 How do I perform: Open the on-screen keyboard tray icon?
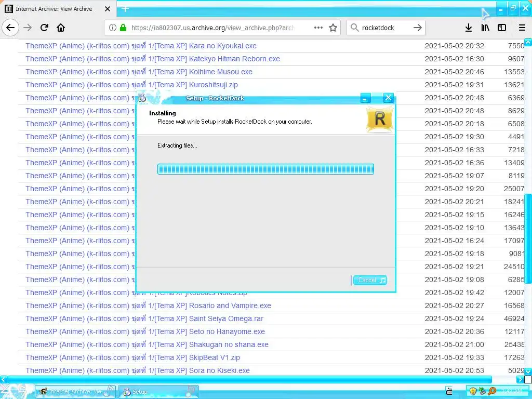[x=449, y=391]
